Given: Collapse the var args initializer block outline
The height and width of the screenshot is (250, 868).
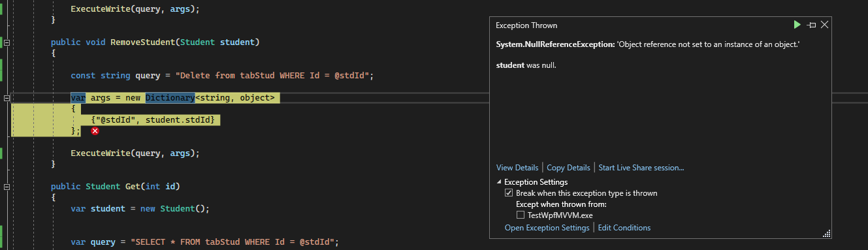Looking at the screenshot, I should tap(7, 98).
